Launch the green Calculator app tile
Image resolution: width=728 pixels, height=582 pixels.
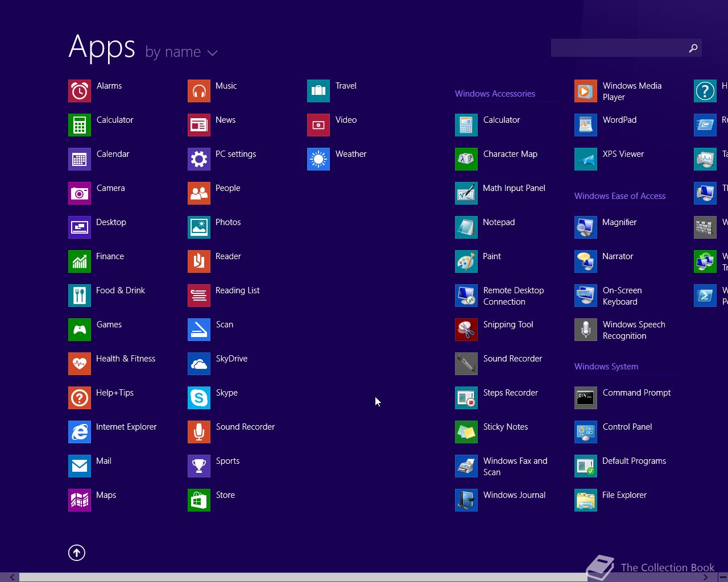coord(80,125)
